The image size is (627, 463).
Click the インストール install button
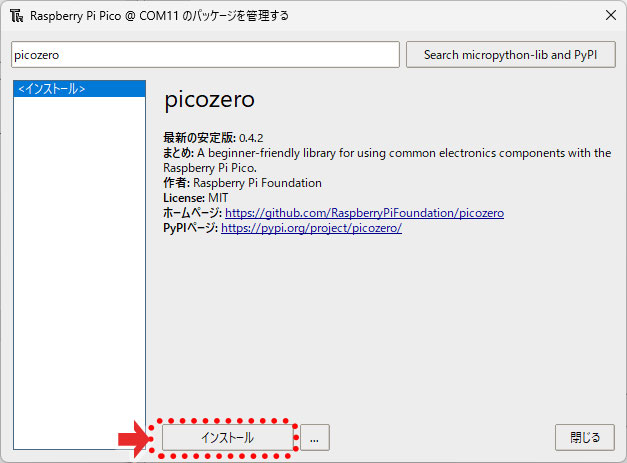click(228, 438)
